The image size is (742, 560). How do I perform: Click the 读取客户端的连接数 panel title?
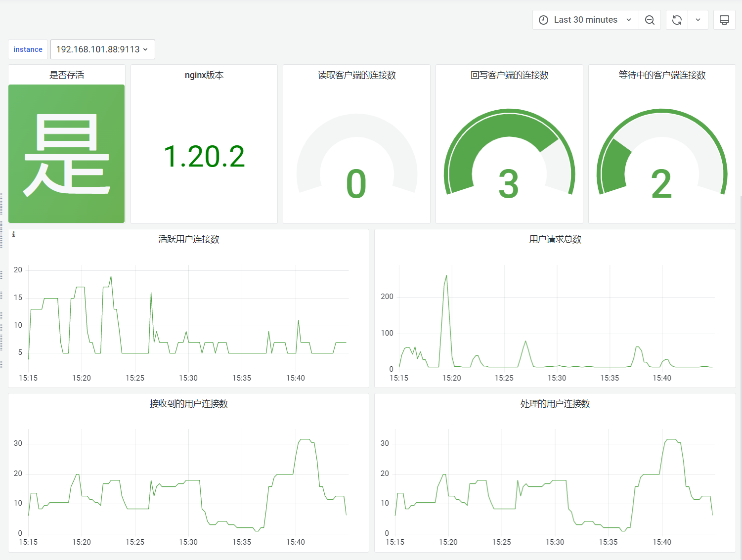pos(356,75)
